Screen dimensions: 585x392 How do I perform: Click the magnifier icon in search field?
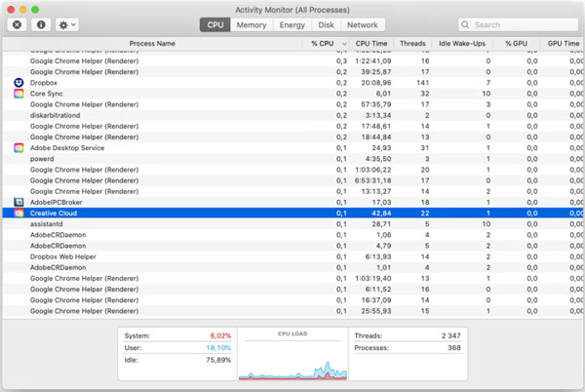465,25
